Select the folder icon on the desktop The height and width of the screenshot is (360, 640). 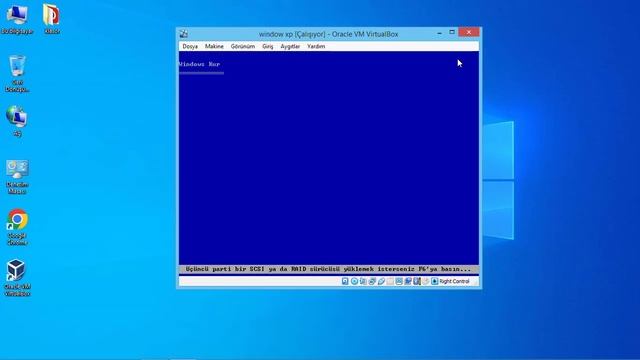point(51,19)
